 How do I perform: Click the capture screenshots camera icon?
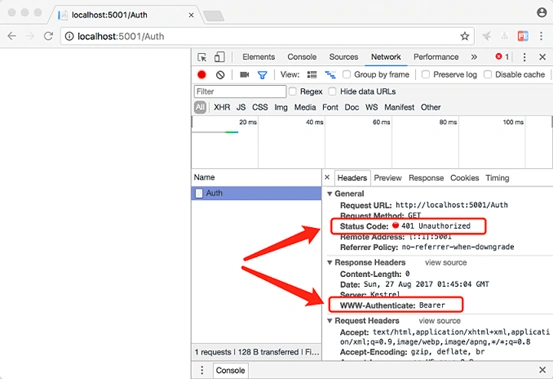244,75
